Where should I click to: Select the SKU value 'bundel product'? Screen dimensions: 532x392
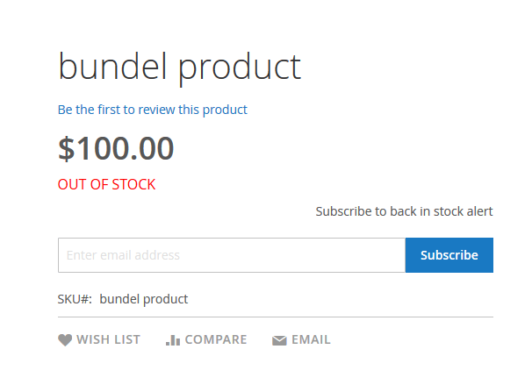(x=144, y=299)
